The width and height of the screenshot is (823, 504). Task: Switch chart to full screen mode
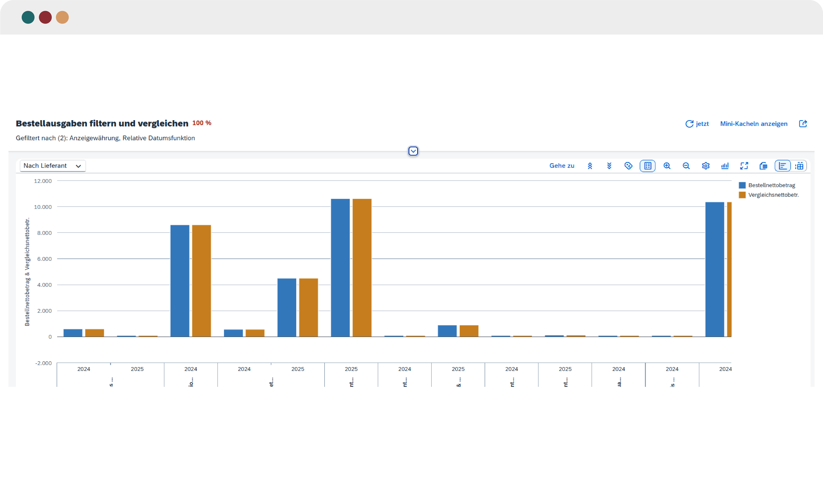click(x=744, y=166)
